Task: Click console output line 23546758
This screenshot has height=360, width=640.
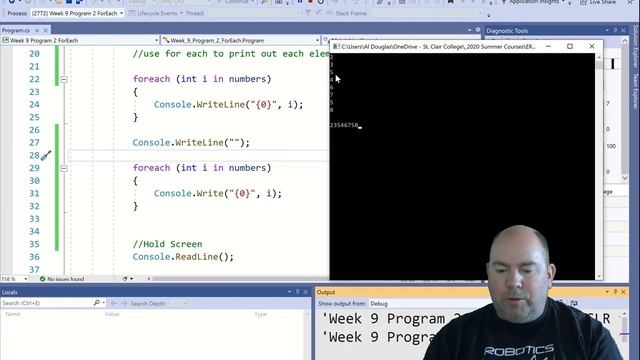Action: (x=344, y=125)
